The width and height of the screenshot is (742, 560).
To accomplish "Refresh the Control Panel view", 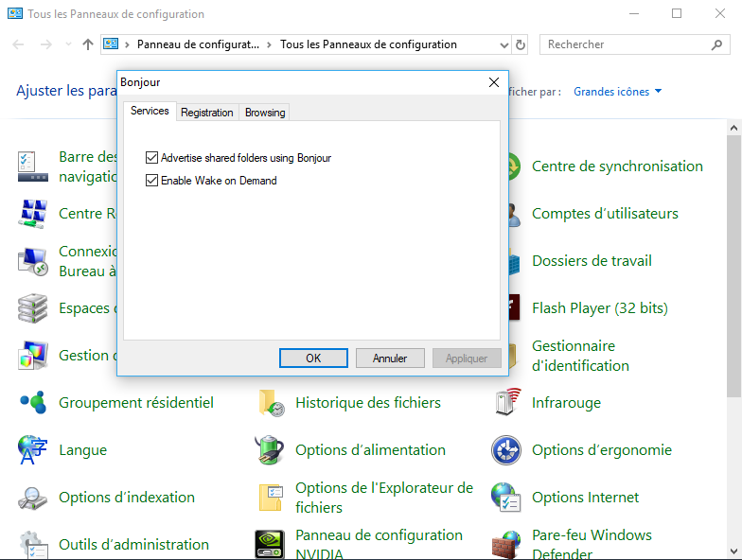I will 521,45.
